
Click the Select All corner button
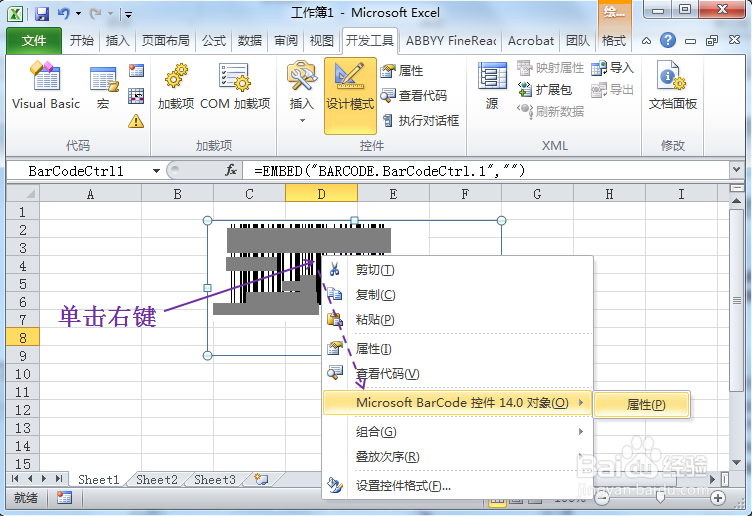coord(23,194)
